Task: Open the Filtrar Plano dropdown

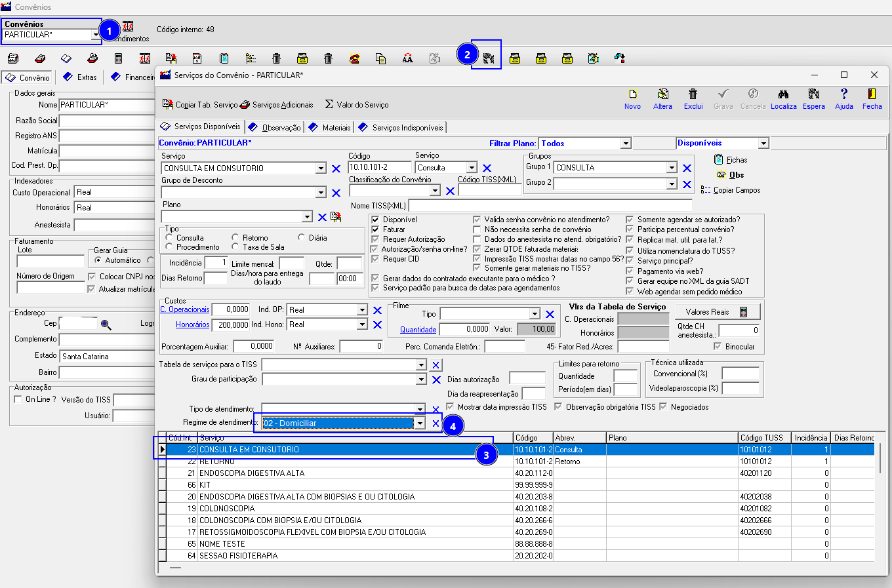Action: (626, 144)
